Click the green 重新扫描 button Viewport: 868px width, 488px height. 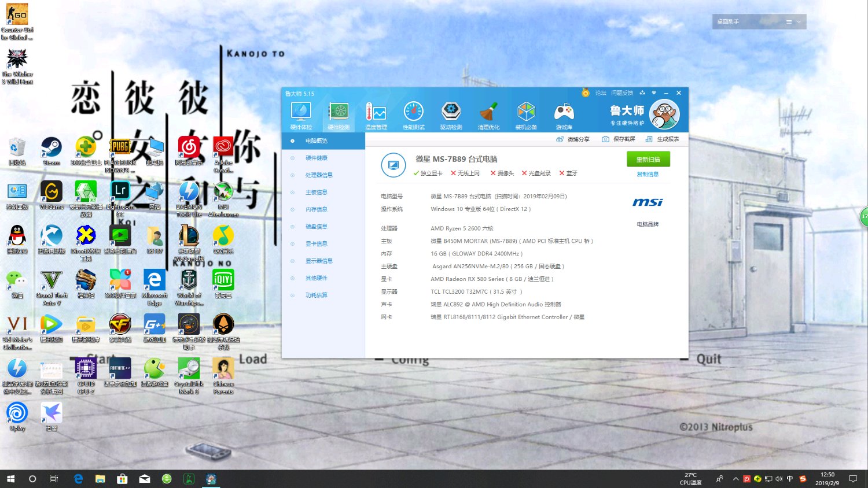[648, 159]
